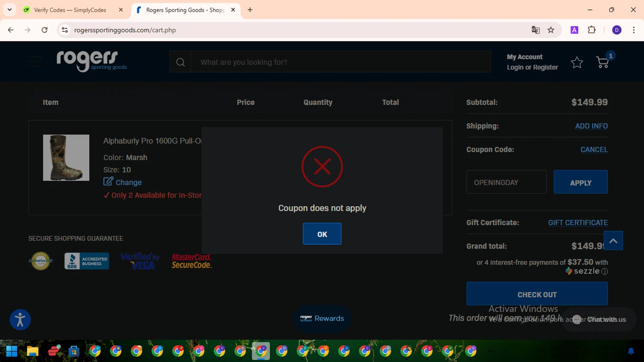Click the 'Size: 10' text
The width and height of the screenshot is (644, 362).
(x=117, y=170)
